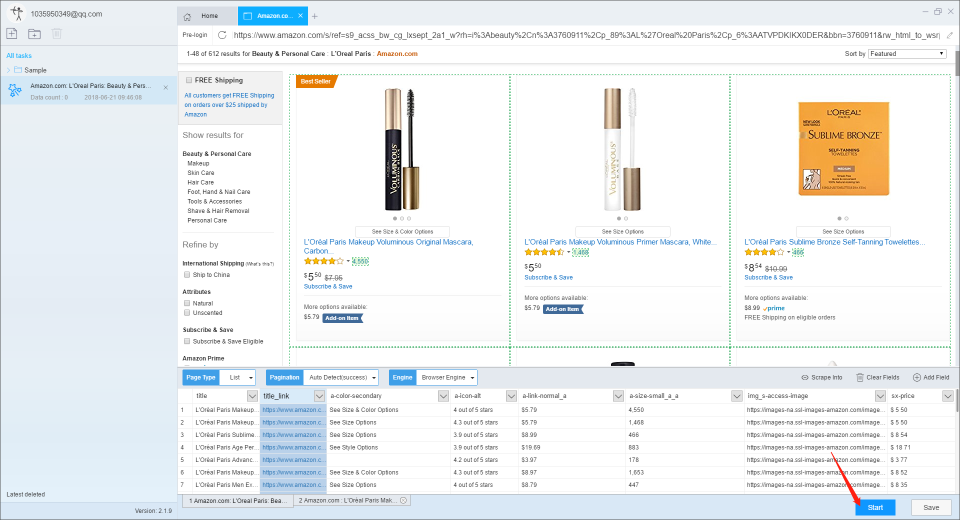Check the Ship to China checkbox
Viewport: 960px width, 520px height.
(x=187, y=274)
